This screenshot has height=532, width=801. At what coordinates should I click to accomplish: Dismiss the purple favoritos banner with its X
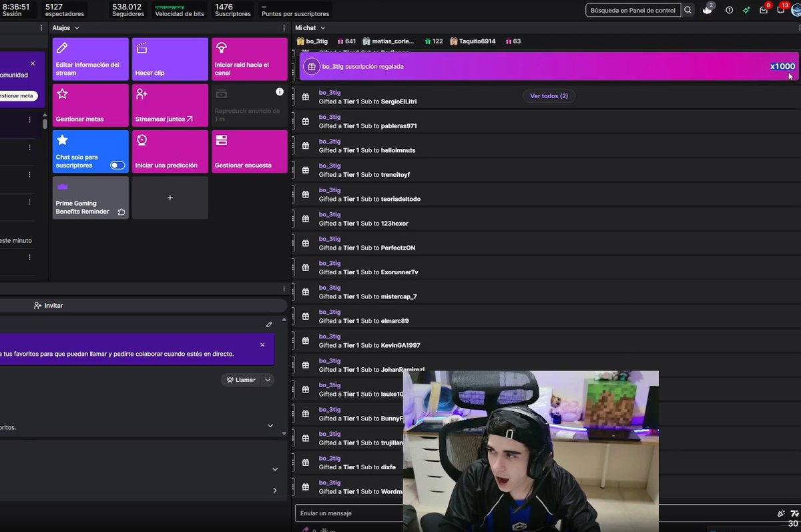[x=262, y=345]
